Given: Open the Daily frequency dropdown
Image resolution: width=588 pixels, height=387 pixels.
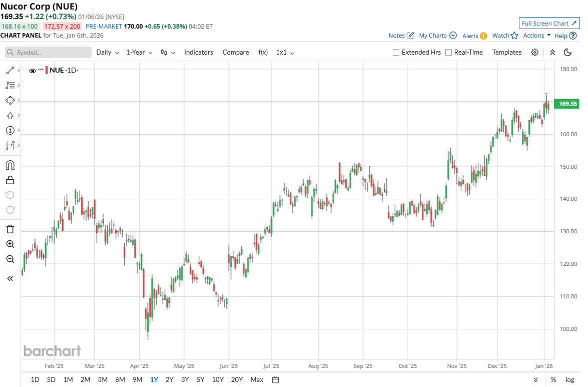Looking at the screenshot, I should (x=108, y=53).
